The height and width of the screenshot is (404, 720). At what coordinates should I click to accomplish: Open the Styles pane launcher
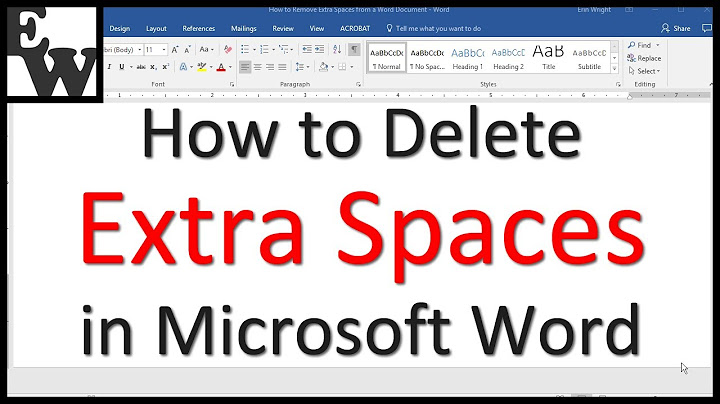click(x=618, y=84)
